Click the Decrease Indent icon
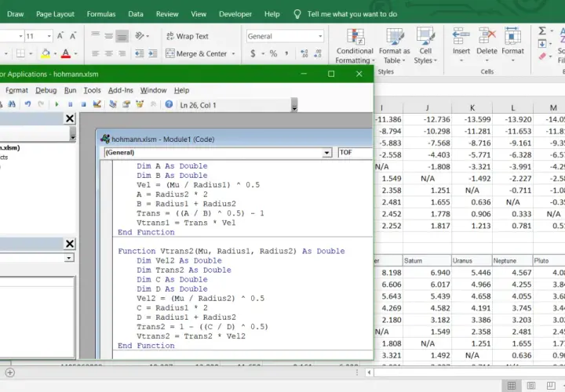565x392 pixels. click(139, 53)
